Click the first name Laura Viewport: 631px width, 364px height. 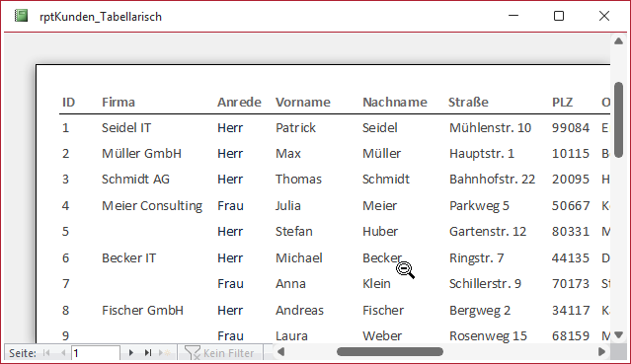[291, 335]
